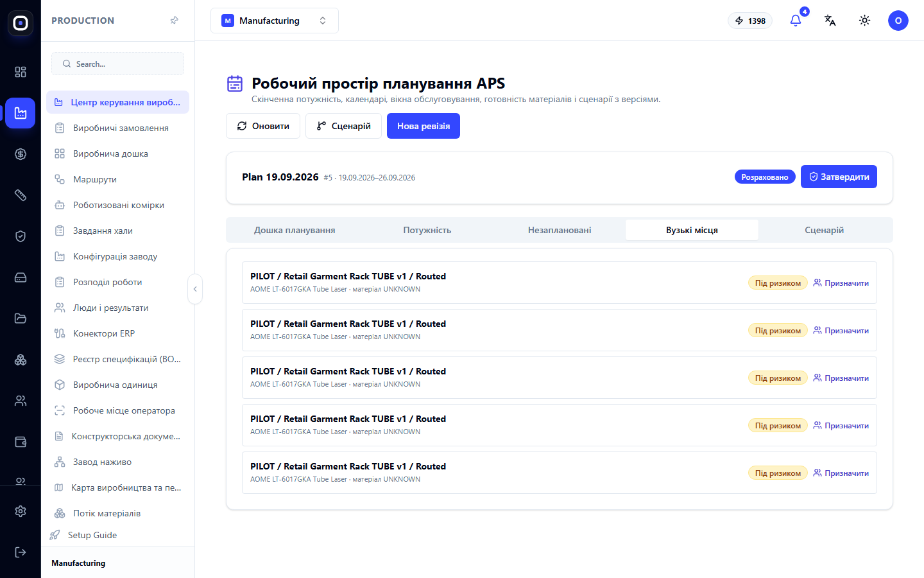Click the Сценарій branch button

(x=343, y=126)
